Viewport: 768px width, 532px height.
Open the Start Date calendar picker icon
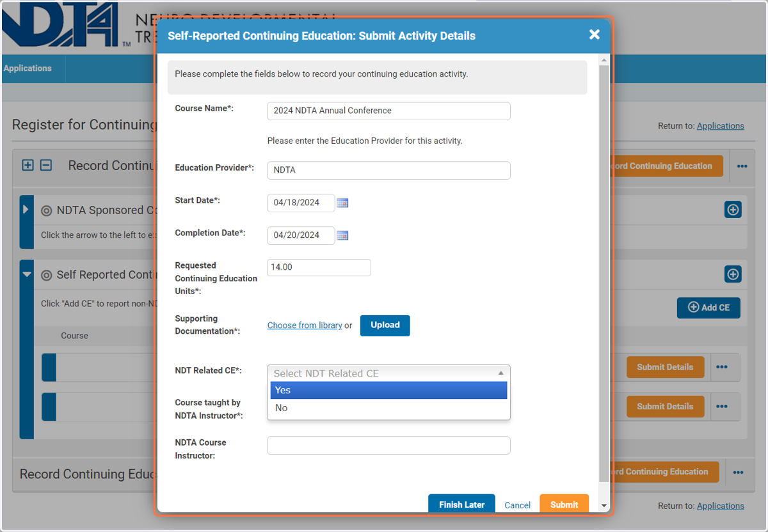coord(342,203)
